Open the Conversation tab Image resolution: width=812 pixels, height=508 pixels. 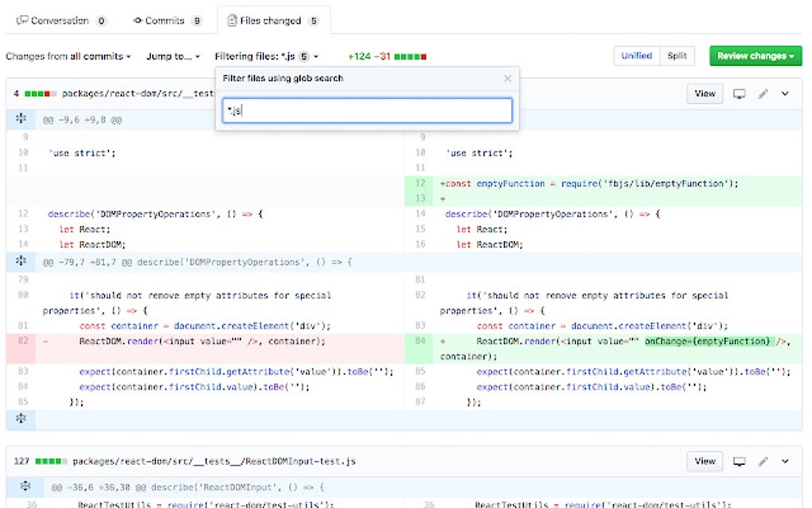pyautogui.click(x=61, y=21)
